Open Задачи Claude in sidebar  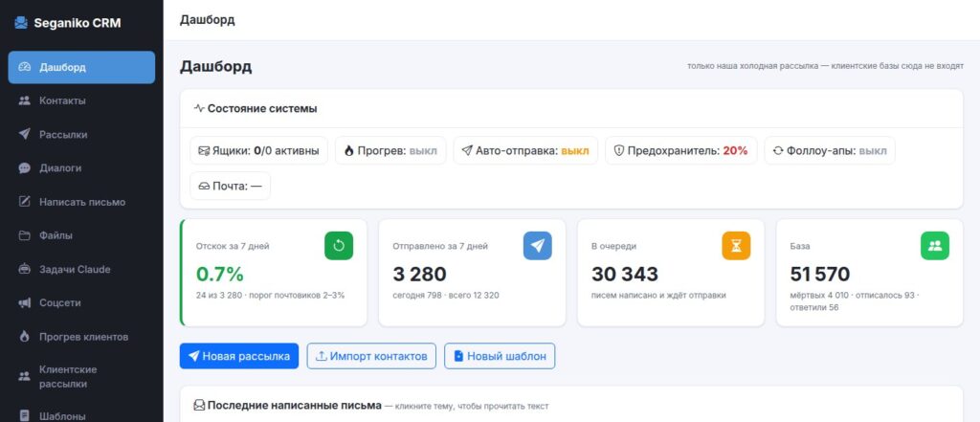coord(81,270)
